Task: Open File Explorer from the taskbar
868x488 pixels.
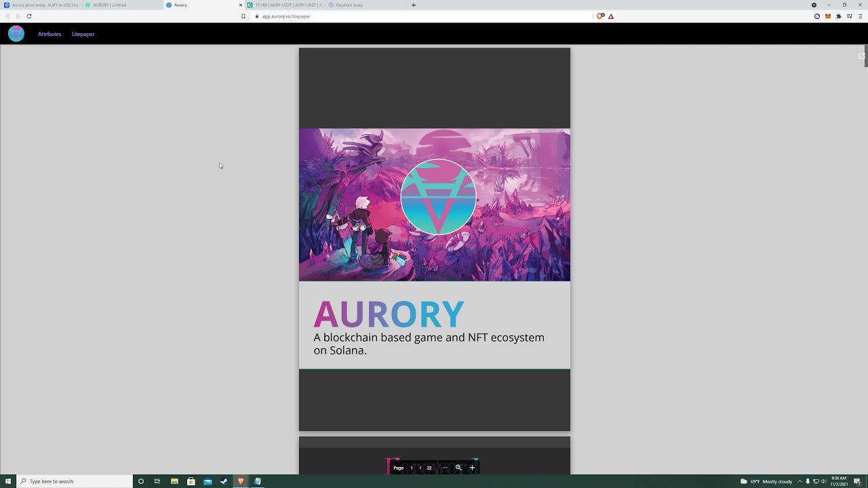Action: click(174, 481)
